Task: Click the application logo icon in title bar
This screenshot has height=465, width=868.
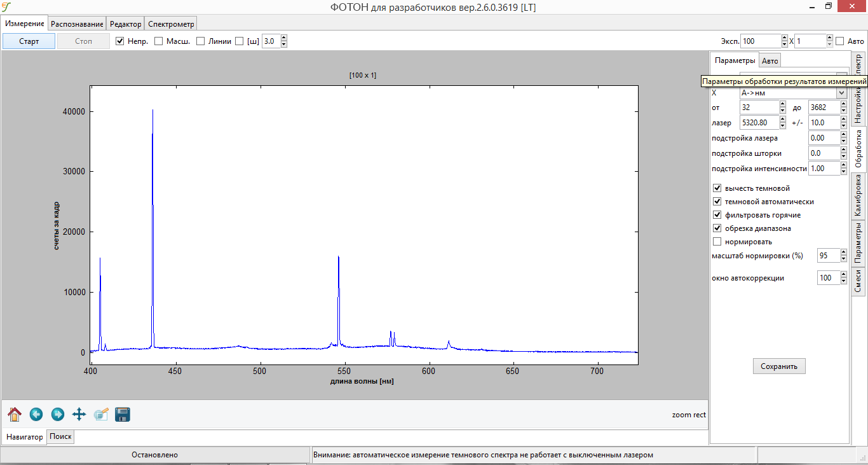Action: [7, 7]
